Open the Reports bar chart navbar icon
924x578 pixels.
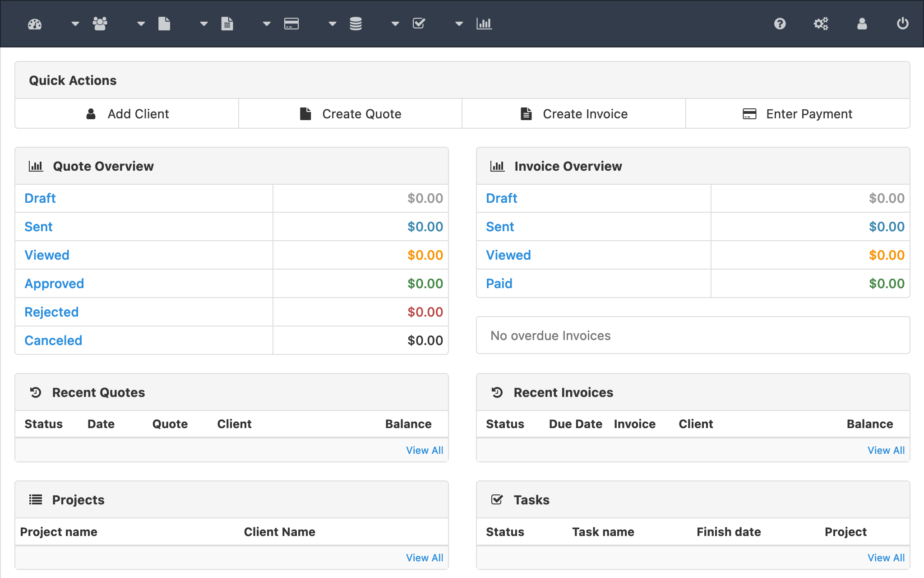pyautogui.click(x=484, y=23)
